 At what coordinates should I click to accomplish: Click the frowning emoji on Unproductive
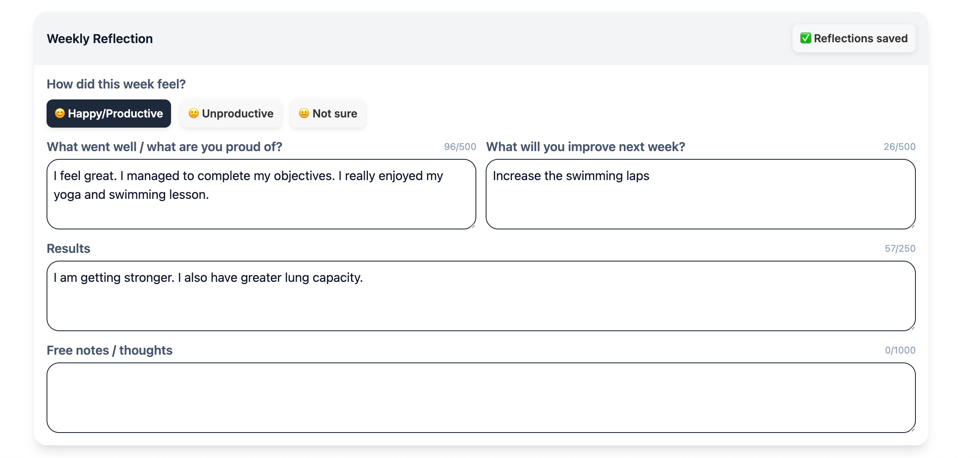coord(193,114)
